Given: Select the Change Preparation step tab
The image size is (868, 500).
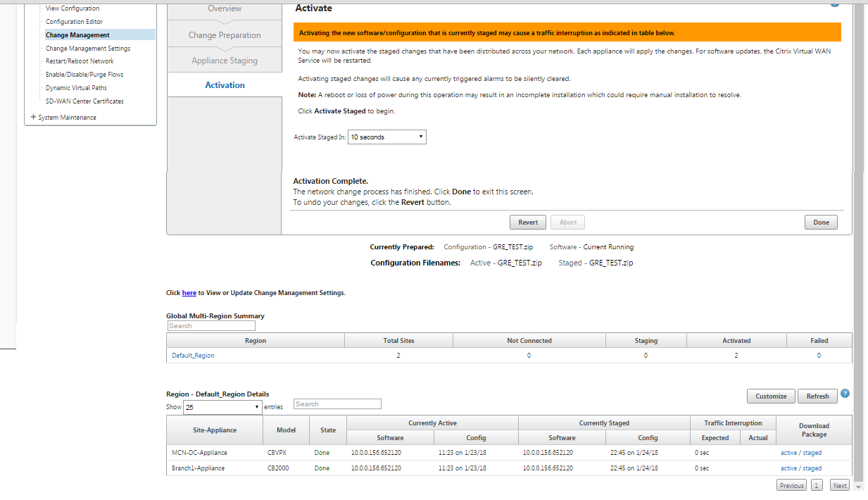Looking at the screenshot, I should click(225, 35).
